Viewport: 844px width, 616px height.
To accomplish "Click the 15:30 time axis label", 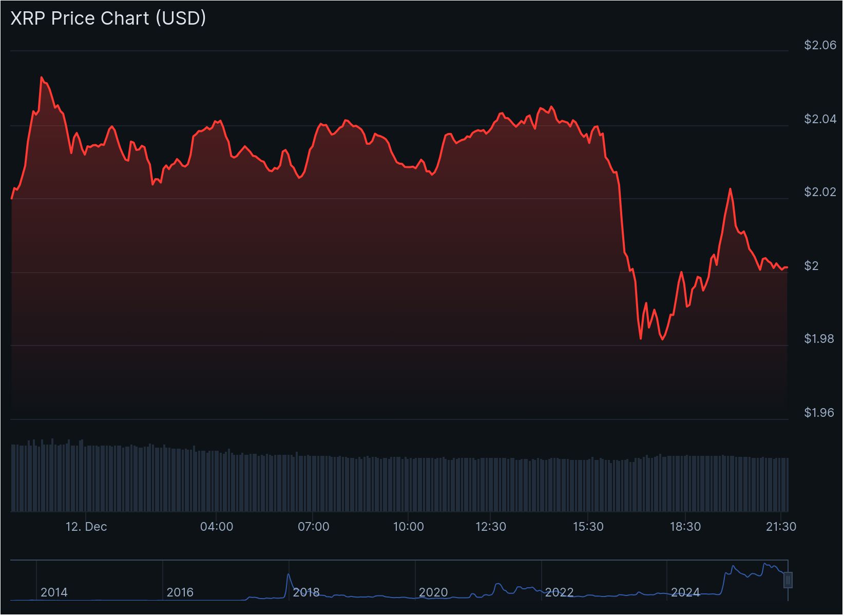I will 588,527.
